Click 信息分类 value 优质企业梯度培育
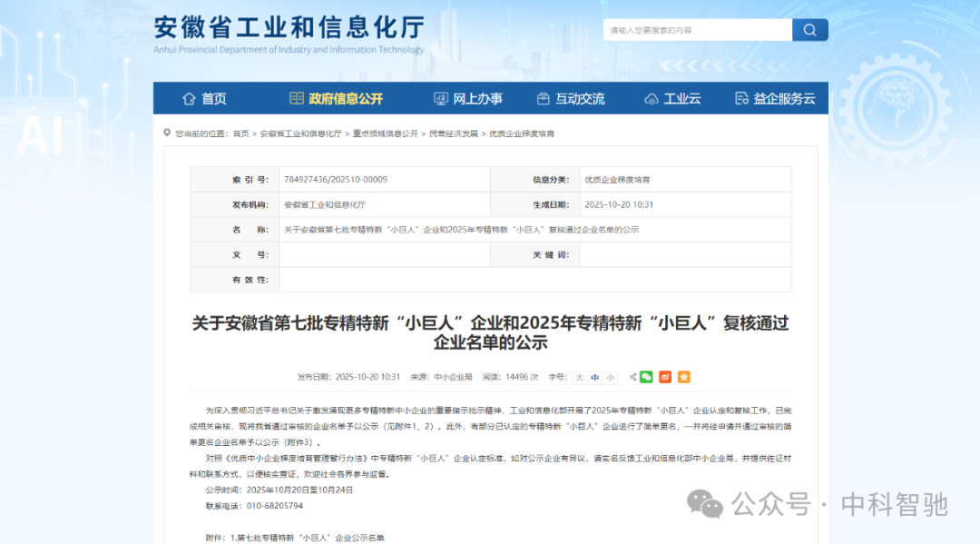 pos(617,180)
